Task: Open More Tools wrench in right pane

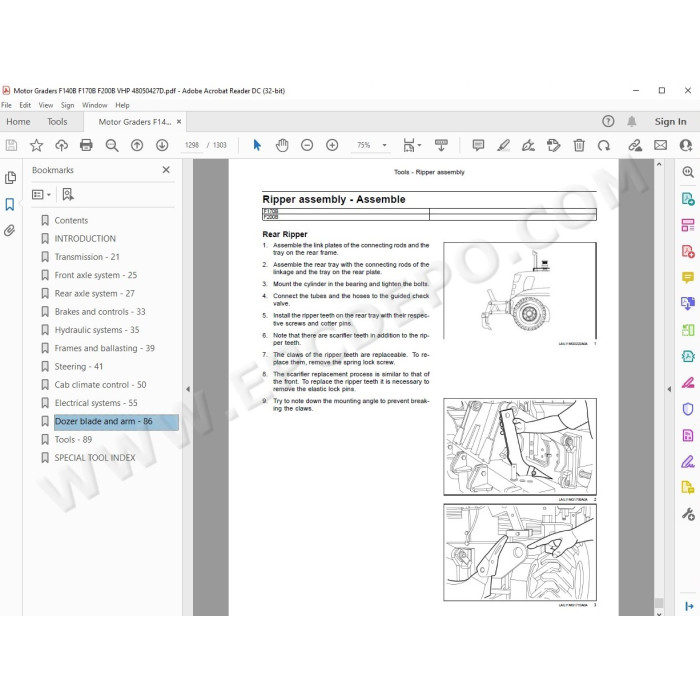Action: [x=688, y=514]
